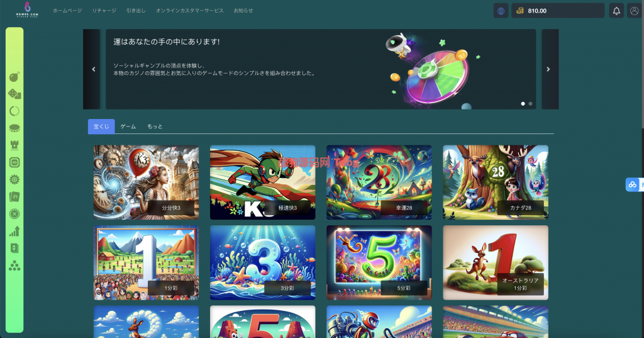Click the bomb game icon in sidebar
The image size is (644, 338).
[x=14, y=77]
